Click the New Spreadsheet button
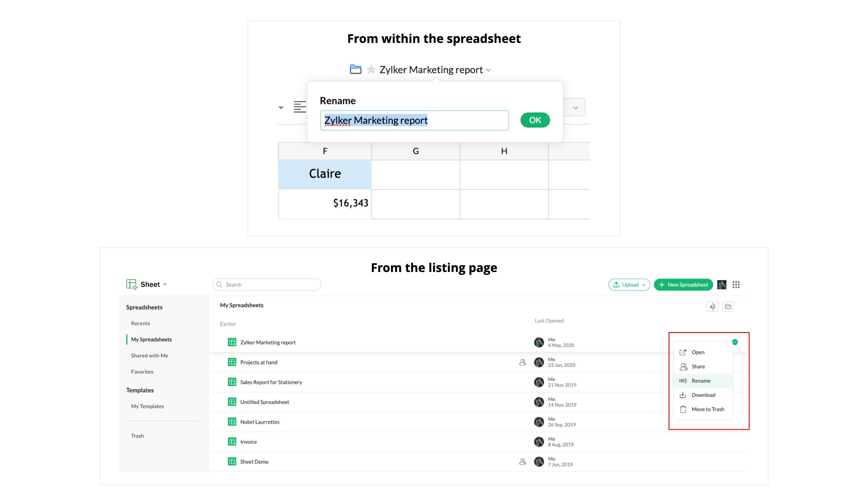This screenshot has width=868, height=488. [683, 285]
